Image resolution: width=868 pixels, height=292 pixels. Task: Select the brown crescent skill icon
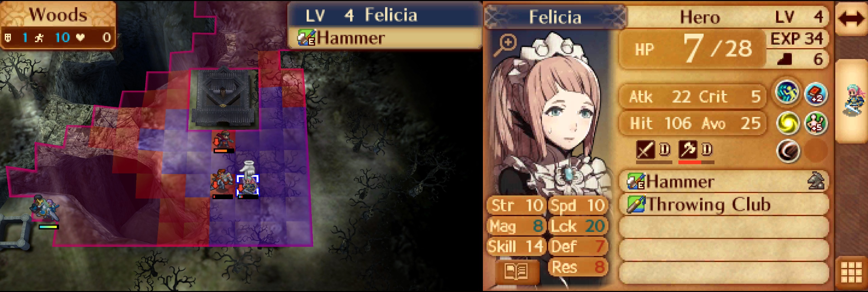(x=787, y=151)
